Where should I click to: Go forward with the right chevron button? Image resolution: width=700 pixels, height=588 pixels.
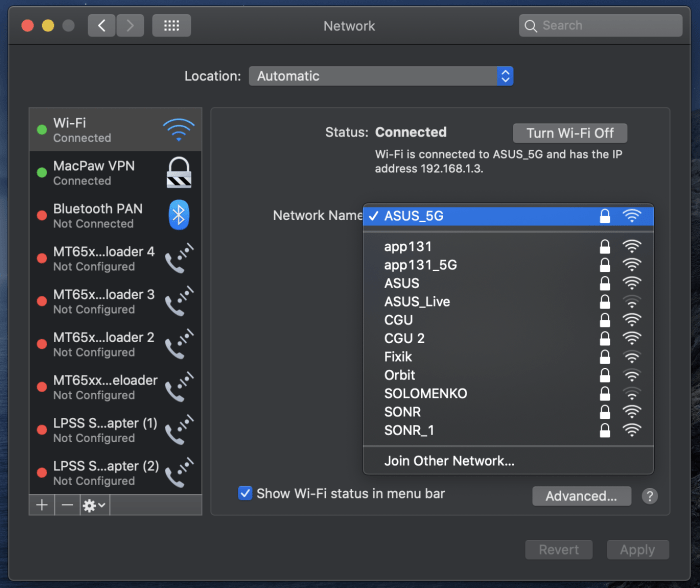point(130,25)
